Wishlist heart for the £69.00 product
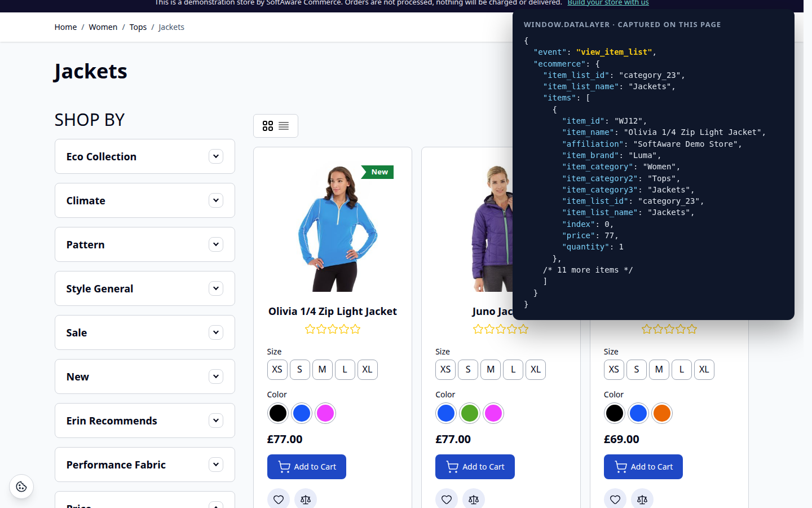The image size is (812, 508). click(615, 499)
